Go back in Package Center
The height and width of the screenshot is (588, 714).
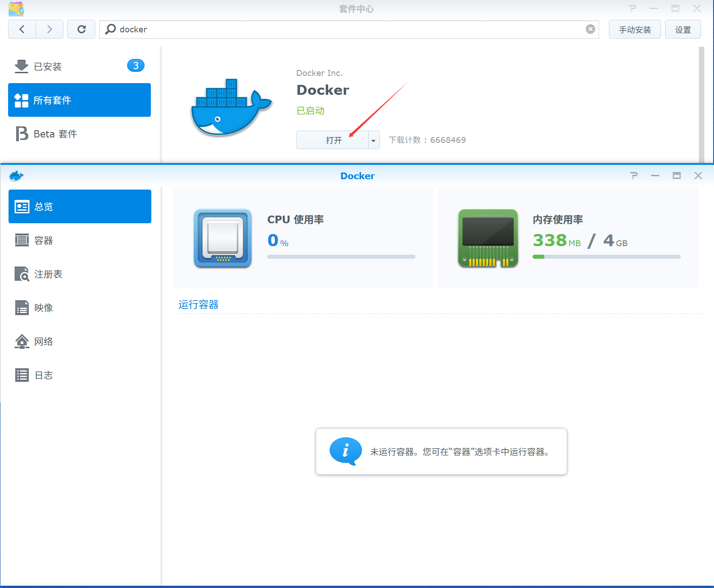[x=22, y=29]
